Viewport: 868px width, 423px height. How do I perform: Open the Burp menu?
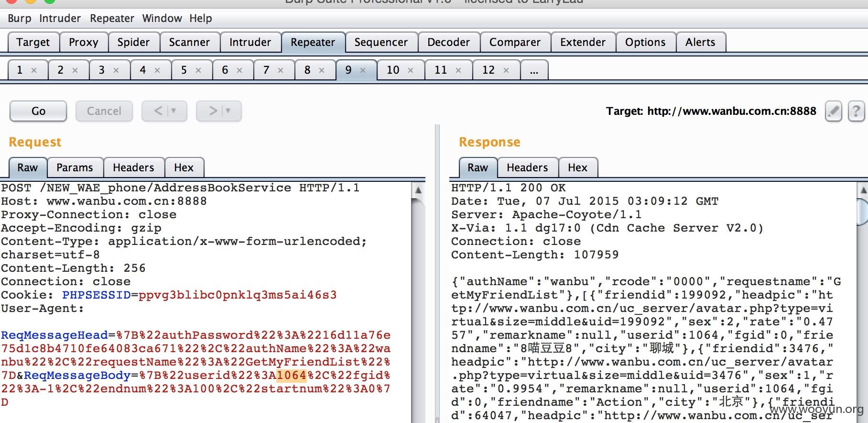point(20,18)
